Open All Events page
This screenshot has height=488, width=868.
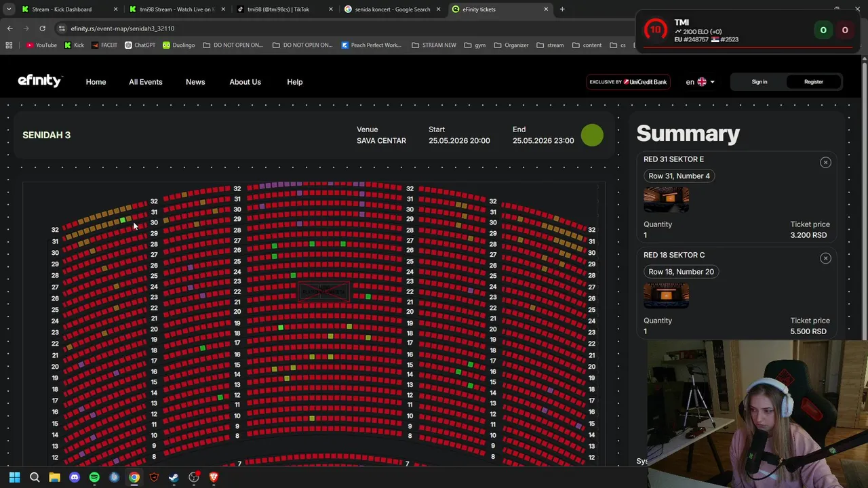point(146,82)
